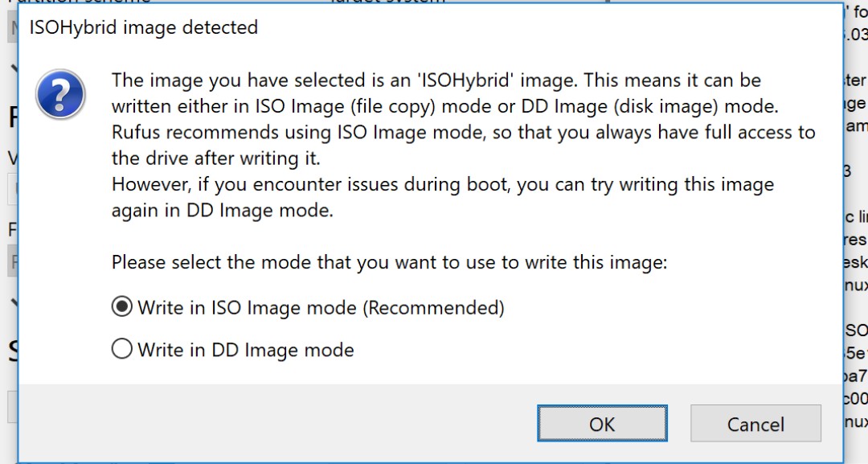Screen dimensions: 868x464
Task: Click the 'Write in DD Image mode' label text
Action: pyautogui.click(x=246, y=350)
